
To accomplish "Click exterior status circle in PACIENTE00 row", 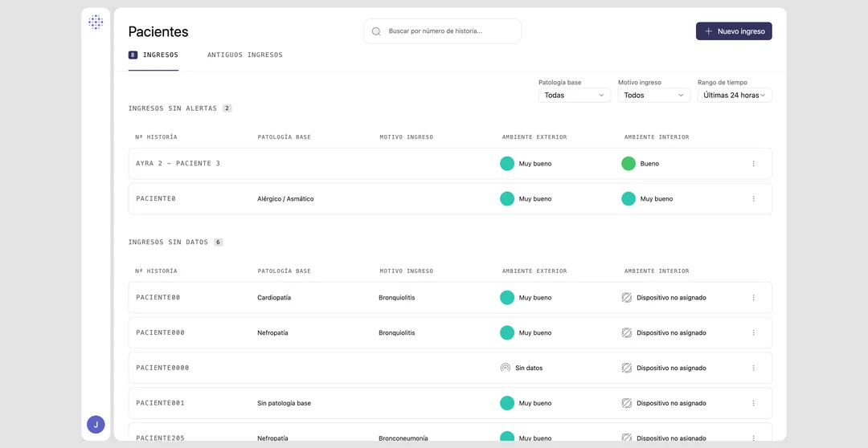I will click(507, 298).
